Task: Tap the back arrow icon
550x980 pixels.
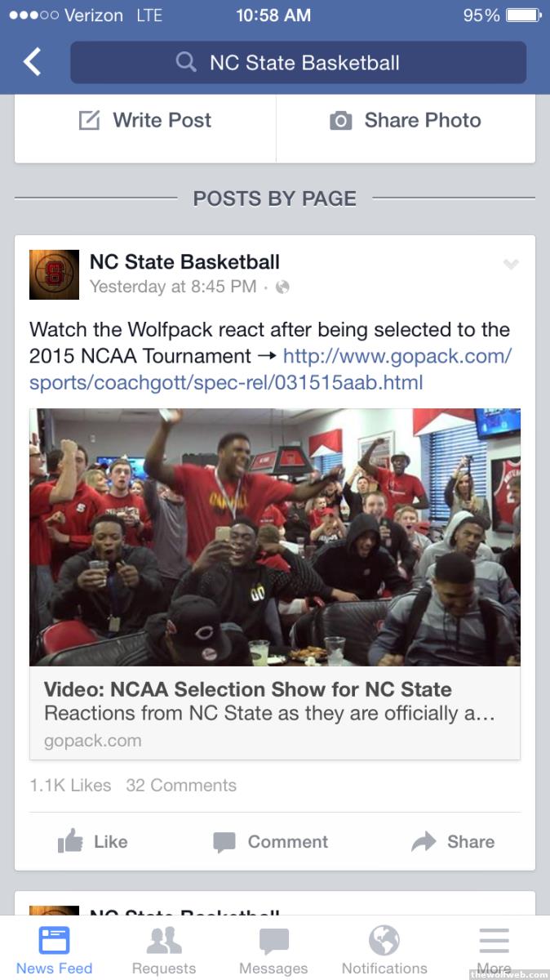Action: [x=32, y=62]
